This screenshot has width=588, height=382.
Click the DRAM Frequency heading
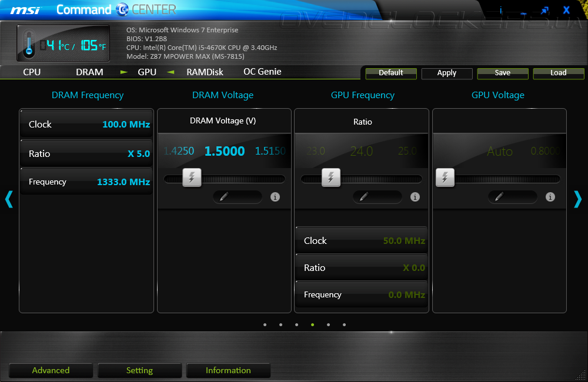(88, 95)
